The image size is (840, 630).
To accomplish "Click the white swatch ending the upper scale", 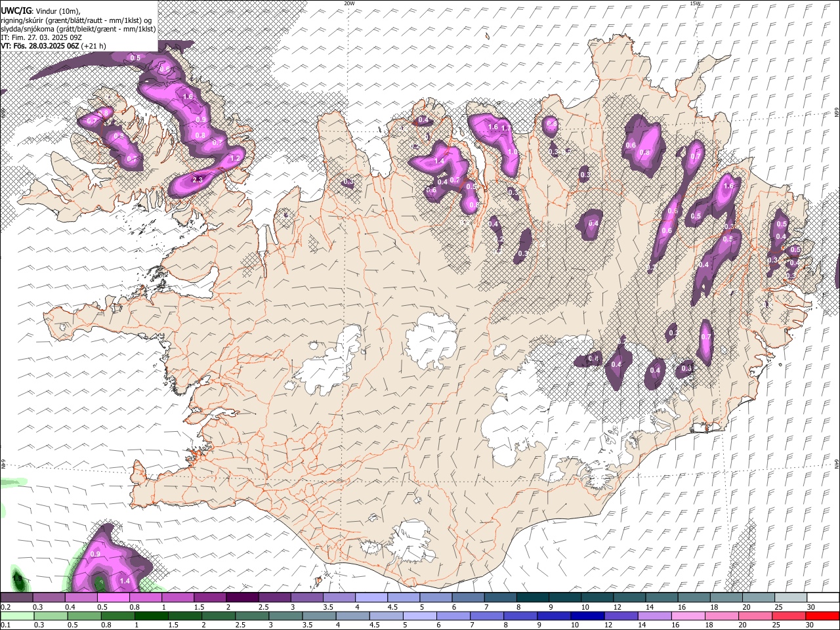I will (x=823, y=597).
